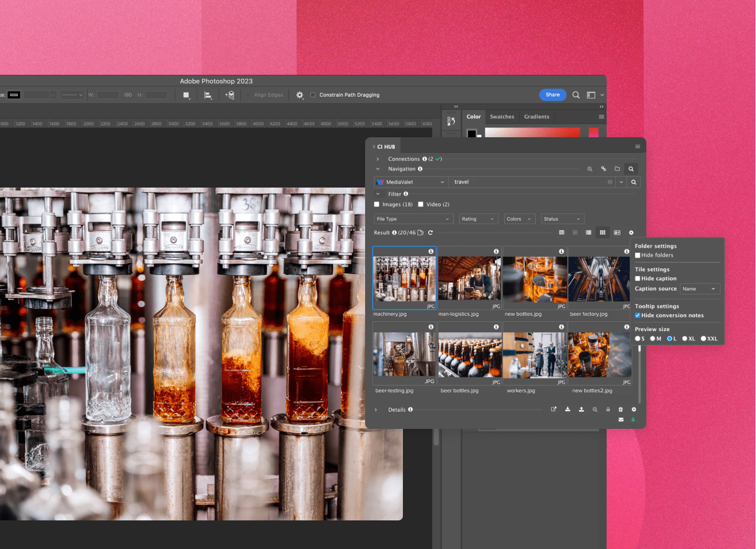Open the search history dropdown arrow
The image size is (756, 549).
click(x=622, y=182)
